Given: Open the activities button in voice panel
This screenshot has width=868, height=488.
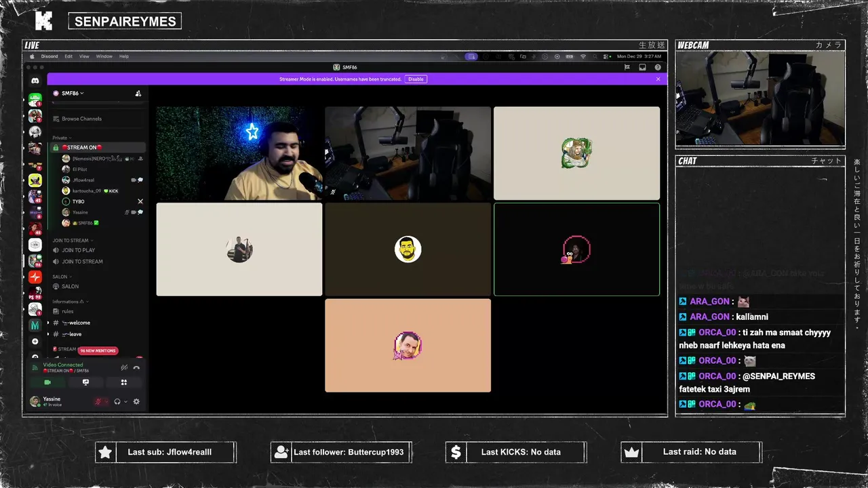Looking at the screenshot, I should (123, 382).
